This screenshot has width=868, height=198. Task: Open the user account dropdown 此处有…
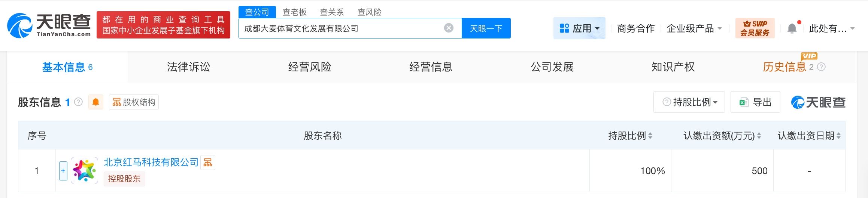(831, 28)
